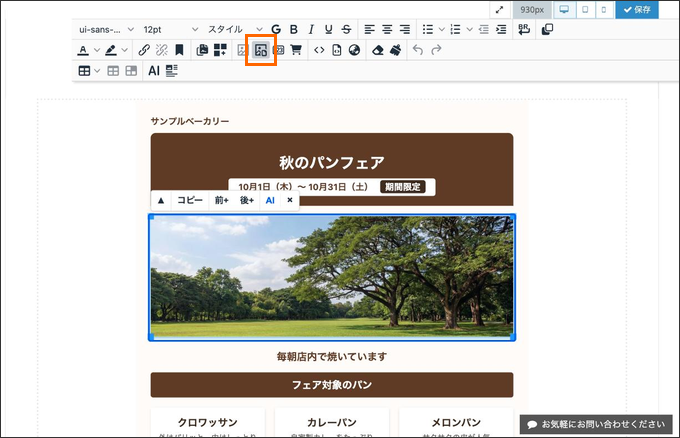The height and width of the screenshot is (438, 680).
Task: Open file upload manager icon
Action: click(202, 50)
